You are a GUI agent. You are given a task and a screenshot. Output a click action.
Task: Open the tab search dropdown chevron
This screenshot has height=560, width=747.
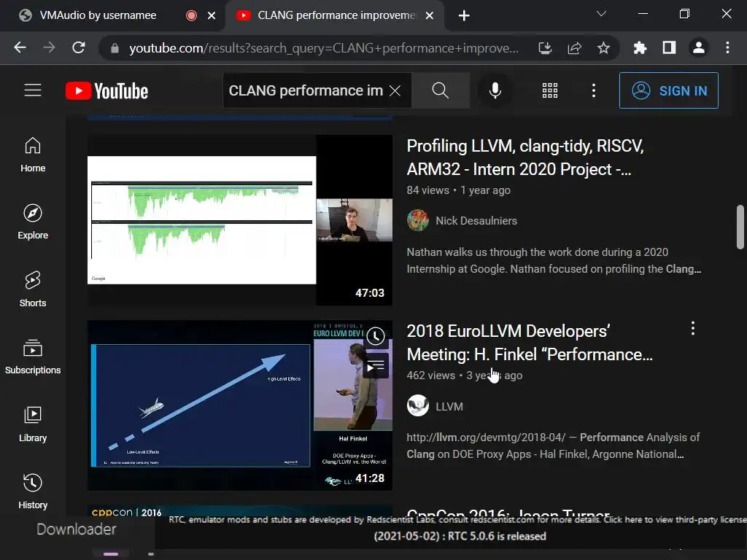pyautogui.click(x=602, y=14)
